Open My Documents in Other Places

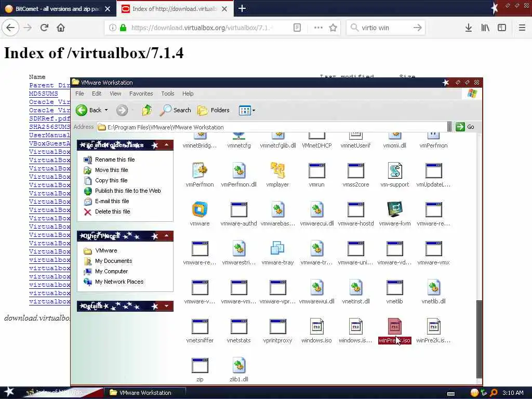click(x=113, y=261)
